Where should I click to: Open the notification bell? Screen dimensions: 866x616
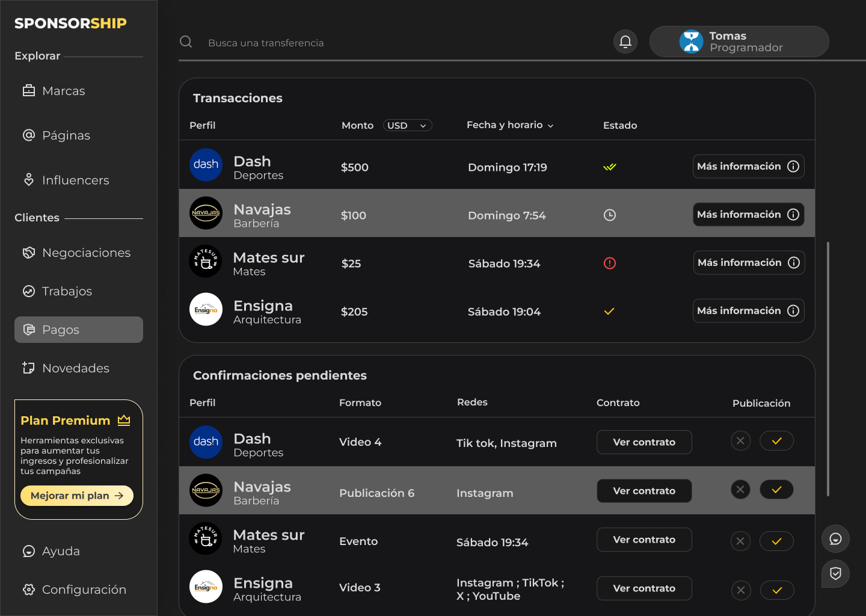pyautogui.click(x=625, y=42)
